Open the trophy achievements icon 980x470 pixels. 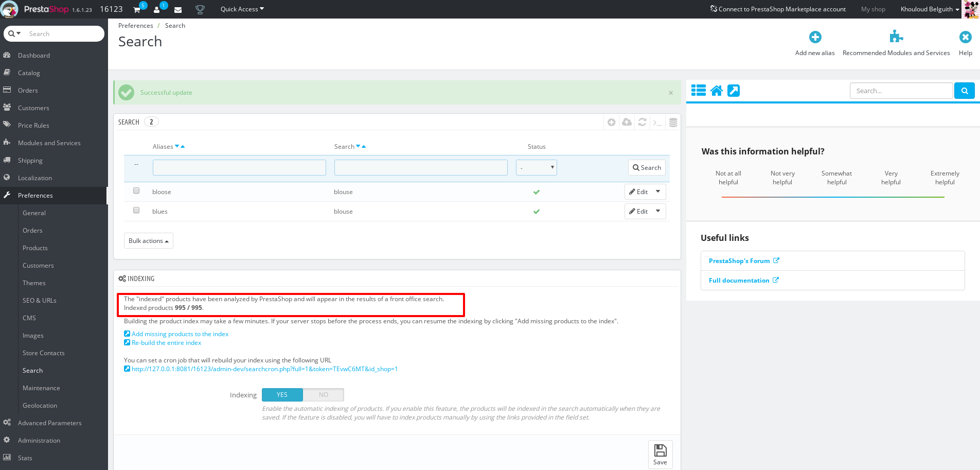click(x=200, y=9)
